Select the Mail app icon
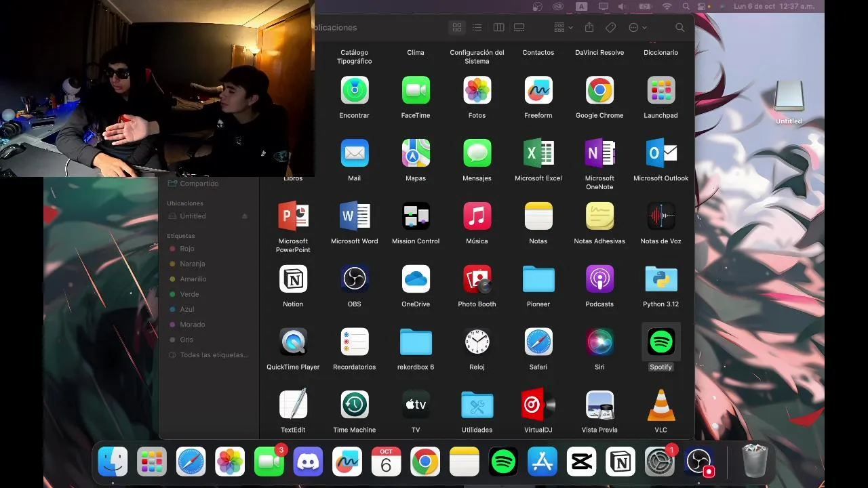Viewport: 868px width, 488px height. click(355, 153)
